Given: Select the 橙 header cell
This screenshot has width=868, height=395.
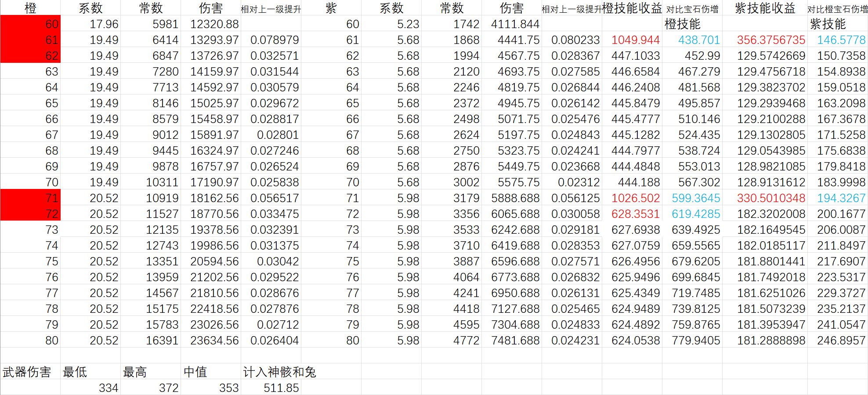Looking at the screenshot, I should (x=30, y=8).
